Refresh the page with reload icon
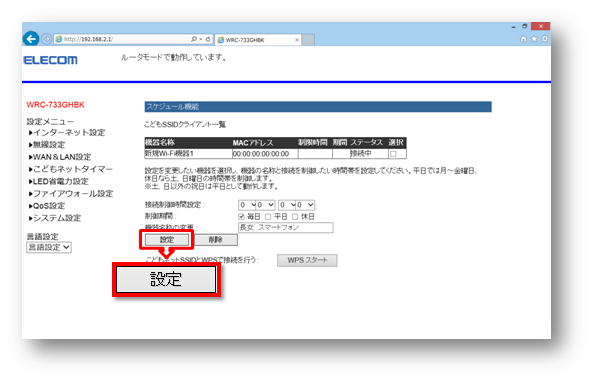Screen dimensions: 593x381 (208, 39)
